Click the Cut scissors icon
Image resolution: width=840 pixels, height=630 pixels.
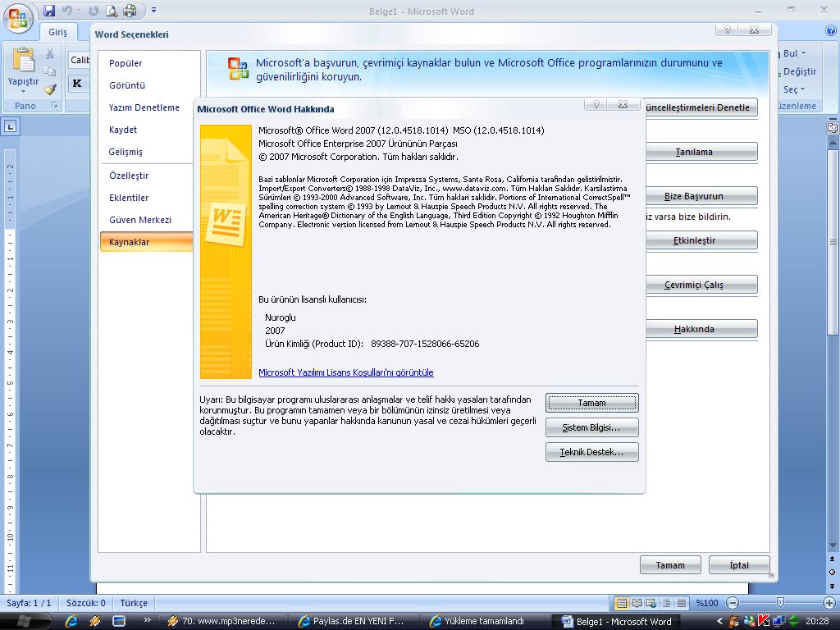(50, 53)
